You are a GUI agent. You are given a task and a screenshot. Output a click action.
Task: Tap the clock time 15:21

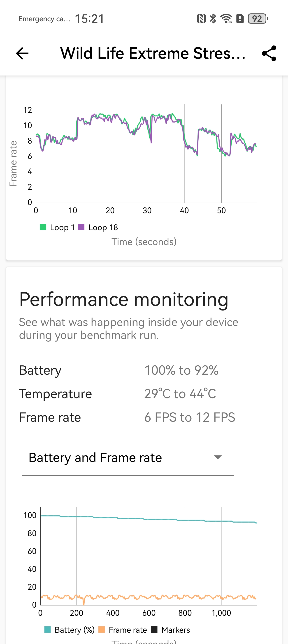click(x=89, y=19)
